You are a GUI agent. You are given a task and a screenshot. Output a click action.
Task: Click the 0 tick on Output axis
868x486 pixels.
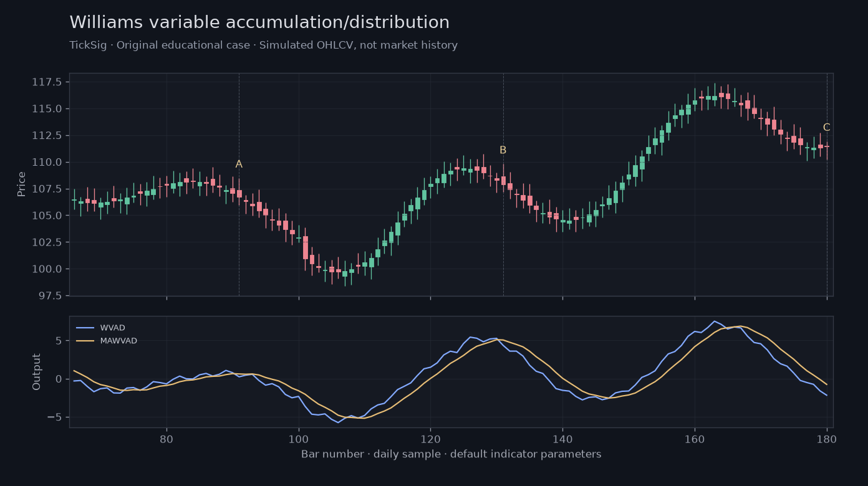(59, 379)
